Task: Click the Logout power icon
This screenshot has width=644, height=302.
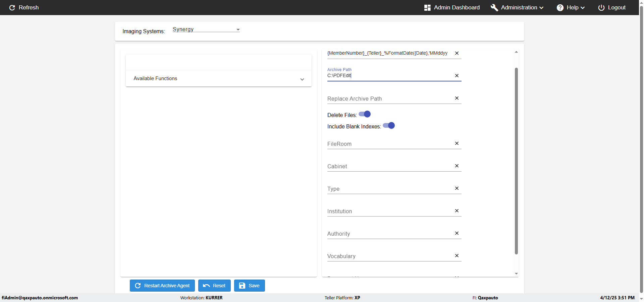Action: pyautogui.click(x=601, y=8)
